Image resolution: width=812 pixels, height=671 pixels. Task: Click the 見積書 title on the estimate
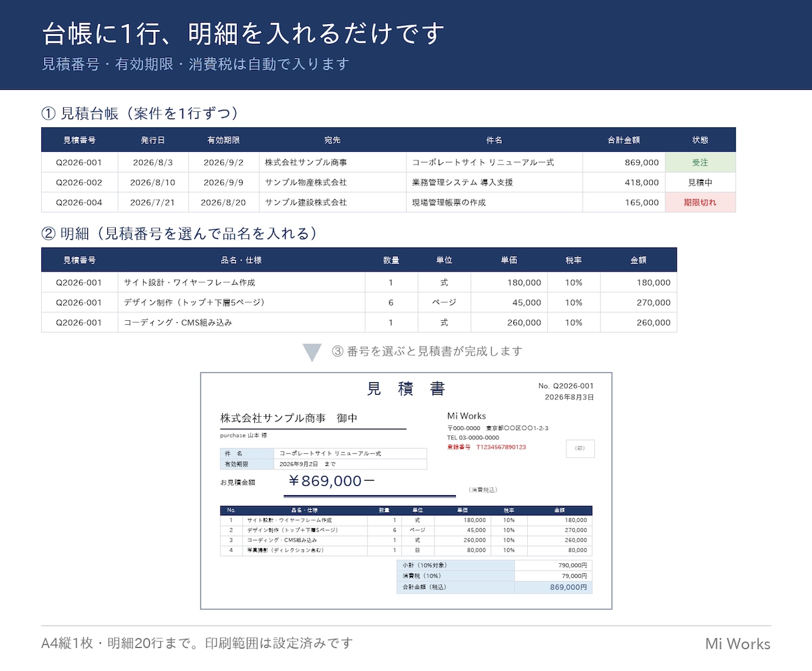406,389
